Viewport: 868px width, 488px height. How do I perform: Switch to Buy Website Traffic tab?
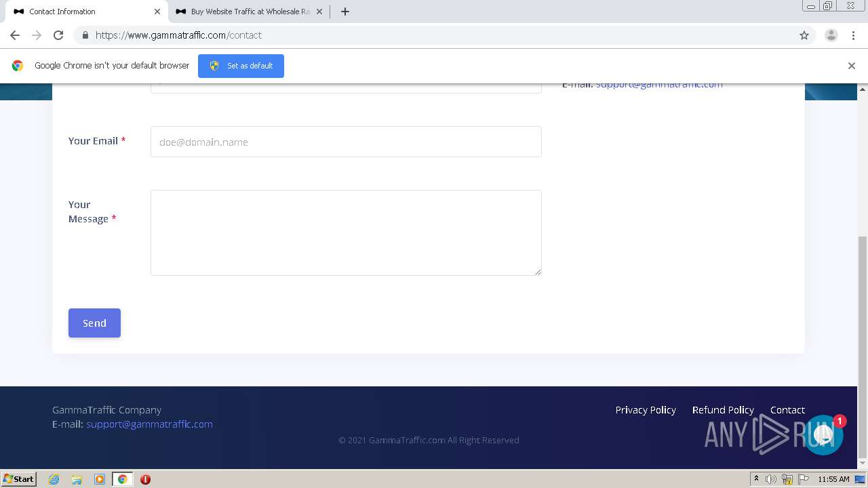coord(248,12)
